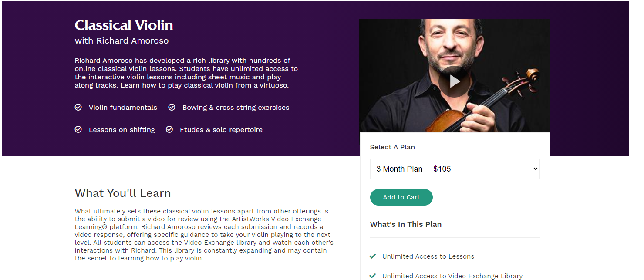Add the selected plan to cart
The height and width of the screenshot is (280, 644).
(x=401, y=197)
